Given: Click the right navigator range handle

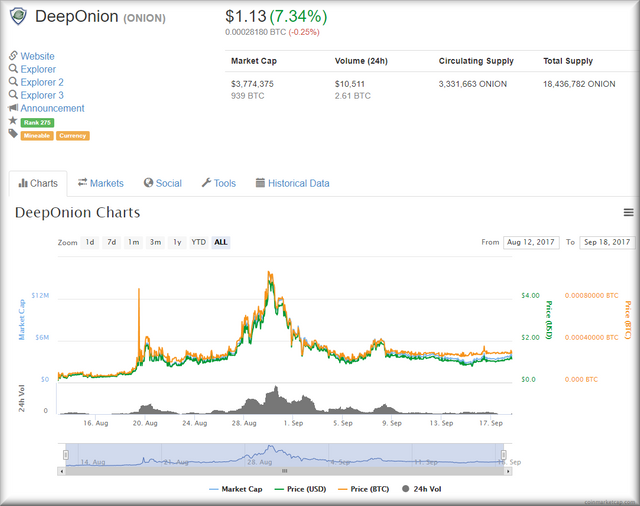Looking at the screenshot, I should 504,455.
